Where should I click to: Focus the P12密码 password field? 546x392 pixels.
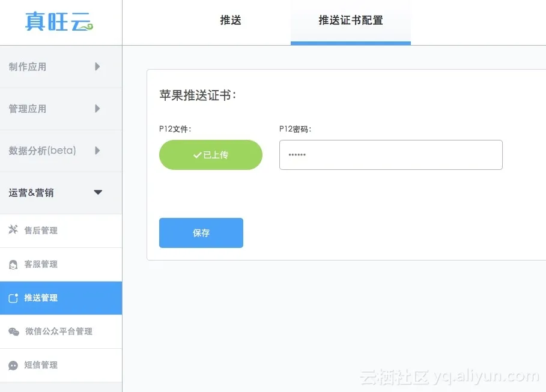click(x=390, y=155)
